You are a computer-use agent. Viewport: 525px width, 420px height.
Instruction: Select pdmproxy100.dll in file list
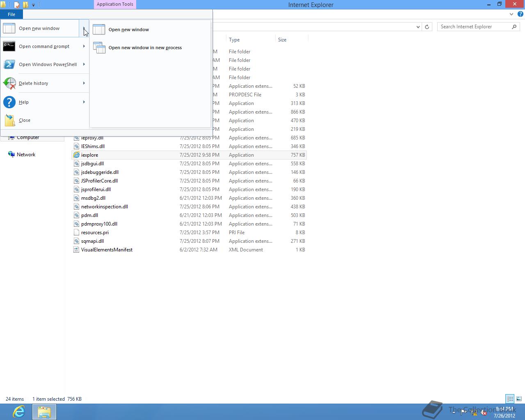click(99, 224)
